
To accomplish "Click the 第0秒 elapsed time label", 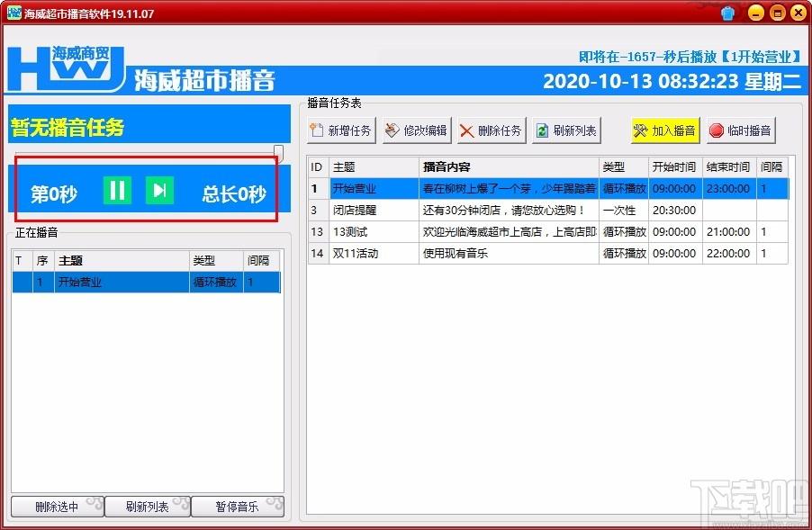I will pyautogui.click(x=54, y=194).
